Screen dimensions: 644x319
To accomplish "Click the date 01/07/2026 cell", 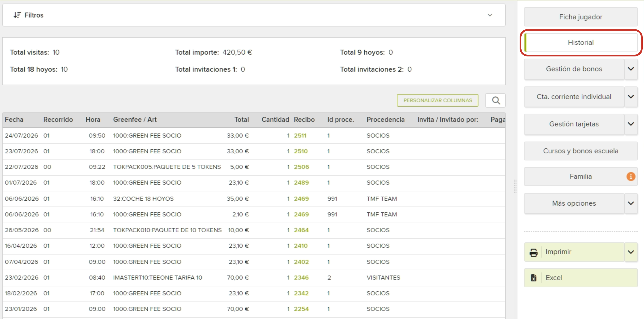I will (21, 183).
